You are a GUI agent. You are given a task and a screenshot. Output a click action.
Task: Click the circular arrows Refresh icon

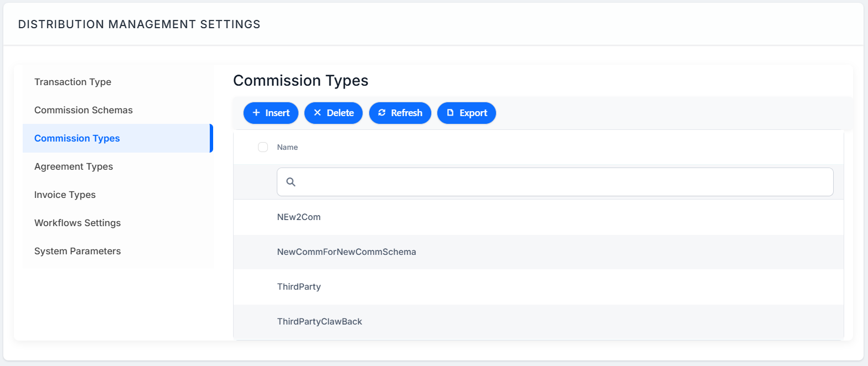click(381, 113)
